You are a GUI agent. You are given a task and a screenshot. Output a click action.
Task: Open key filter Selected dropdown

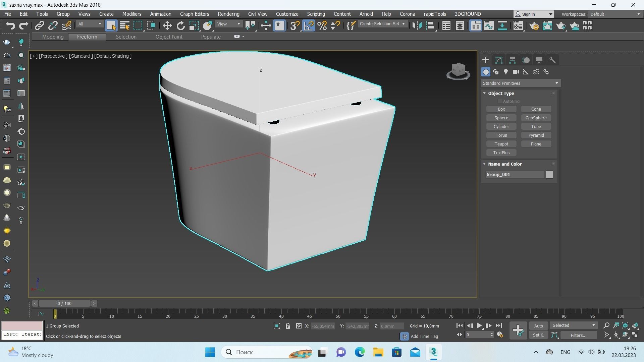(574, 325)
